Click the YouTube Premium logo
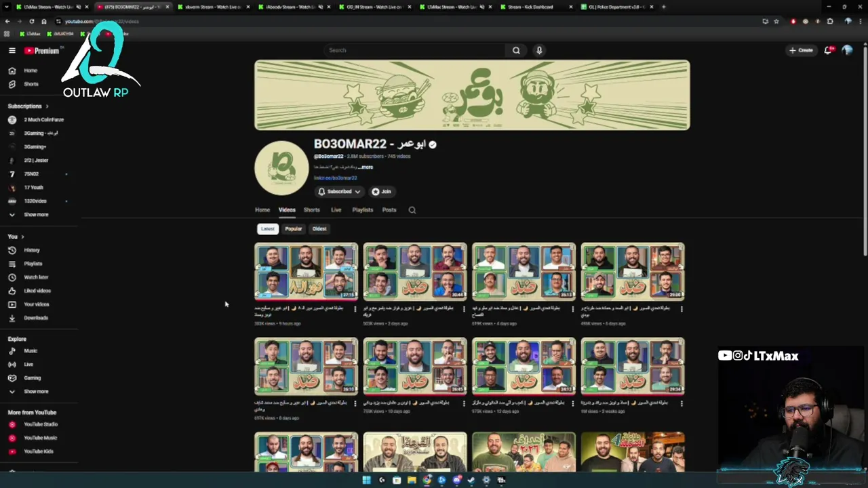The image size is (868, 488). point(42,50)
